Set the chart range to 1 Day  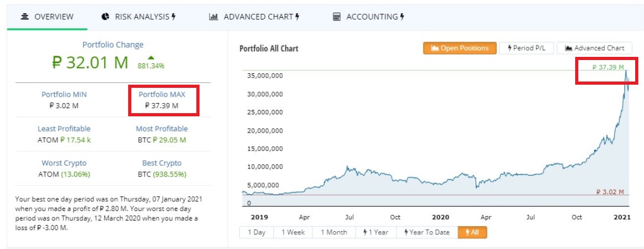(257, 232)
